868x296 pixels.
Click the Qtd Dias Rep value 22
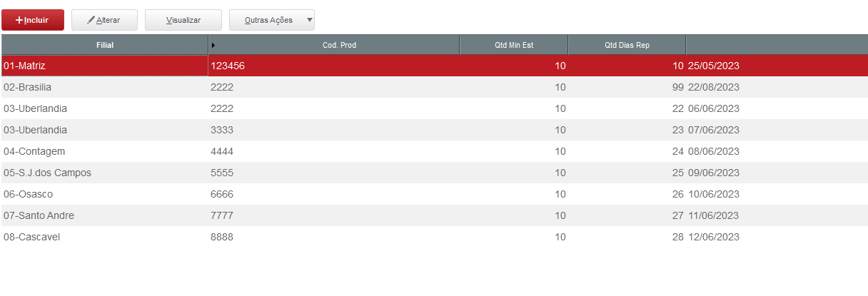point(678,108)
